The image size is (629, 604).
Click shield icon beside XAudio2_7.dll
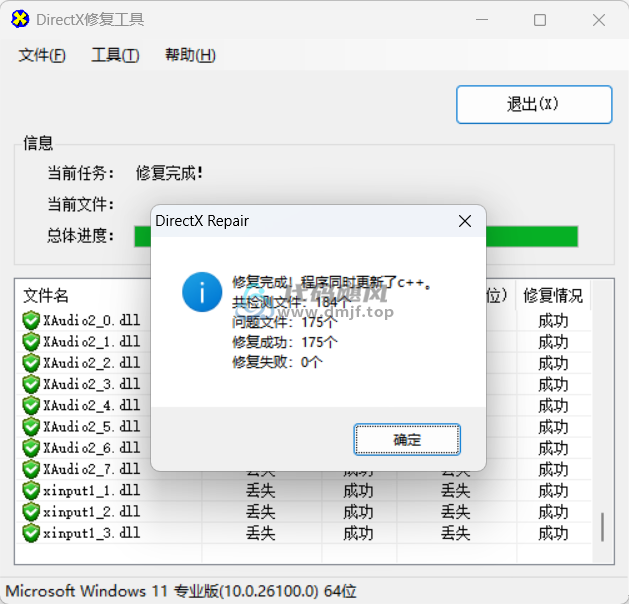pyautogui.click(x=31, y=469)
